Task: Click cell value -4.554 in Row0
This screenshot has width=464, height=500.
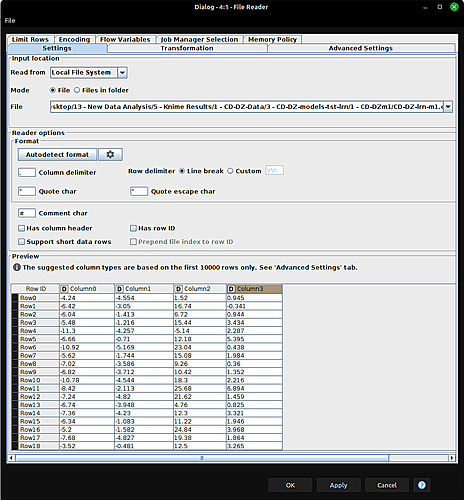Action: coord(144,298)
